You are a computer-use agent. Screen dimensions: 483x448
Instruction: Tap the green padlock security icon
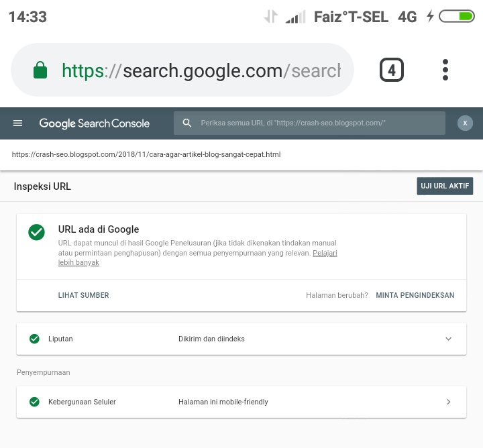pos(40,70)
